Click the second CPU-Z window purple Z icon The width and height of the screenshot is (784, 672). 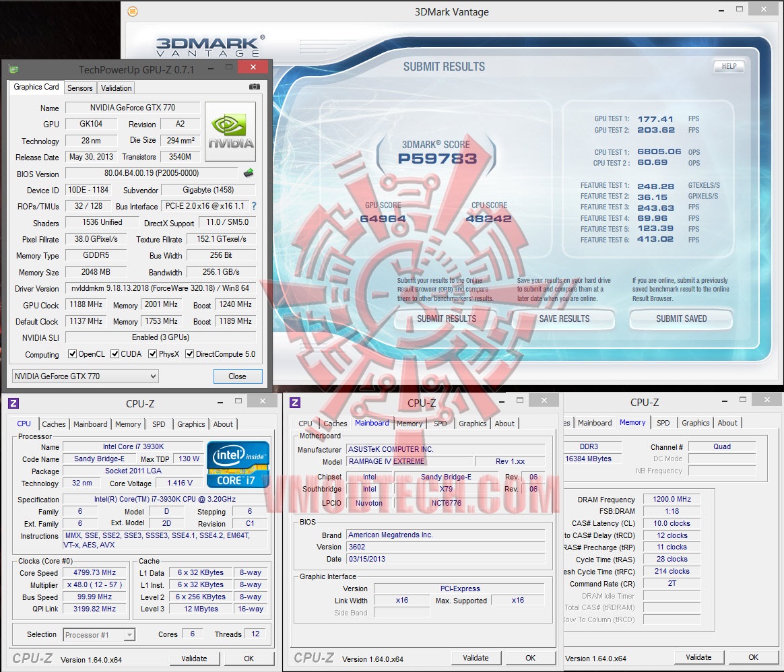click(x=295, y=403)
